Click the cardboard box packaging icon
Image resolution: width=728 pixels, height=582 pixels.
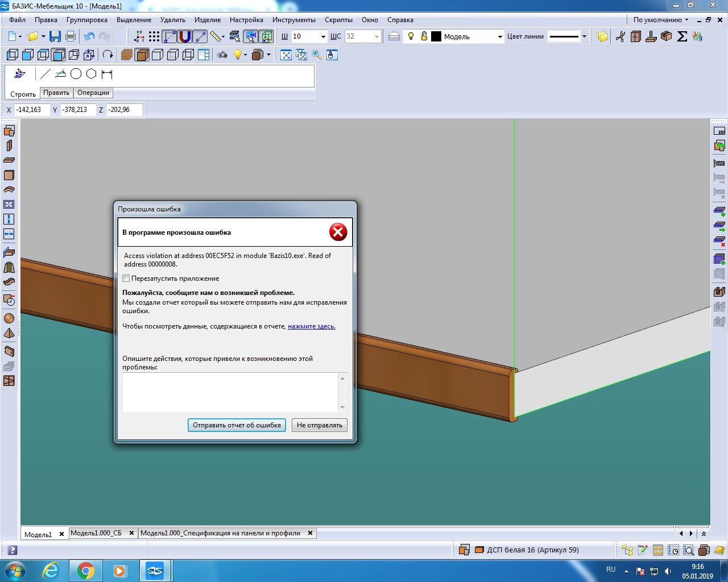click(x=667, y=36)
